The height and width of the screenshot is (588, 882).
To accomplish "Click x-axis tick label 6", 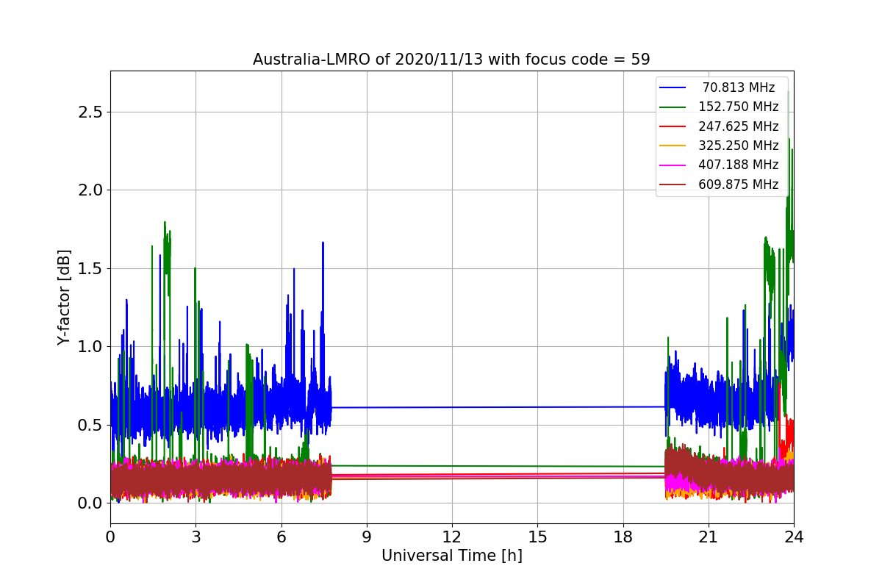I will (281, 537).
